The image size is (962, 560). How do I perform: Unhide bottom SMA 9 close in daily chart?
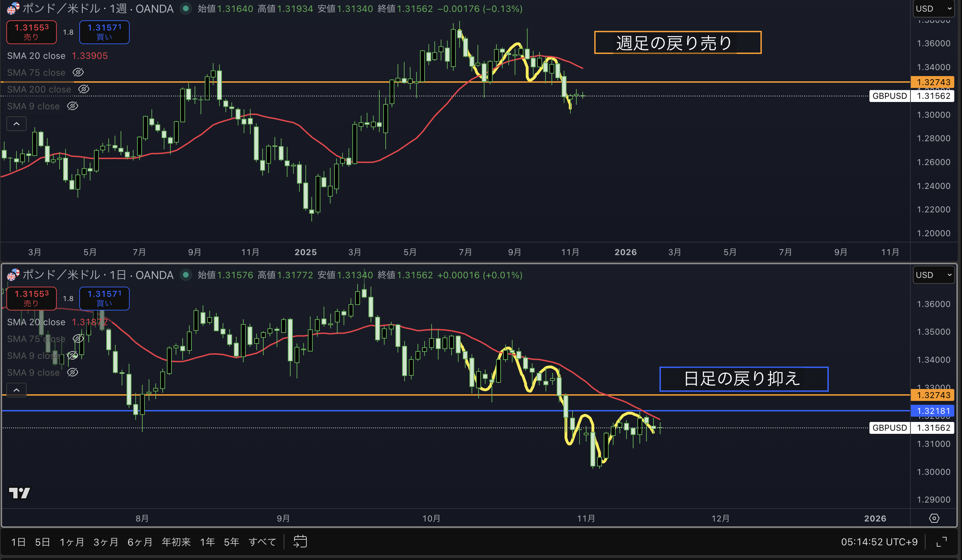click(73, 372)
